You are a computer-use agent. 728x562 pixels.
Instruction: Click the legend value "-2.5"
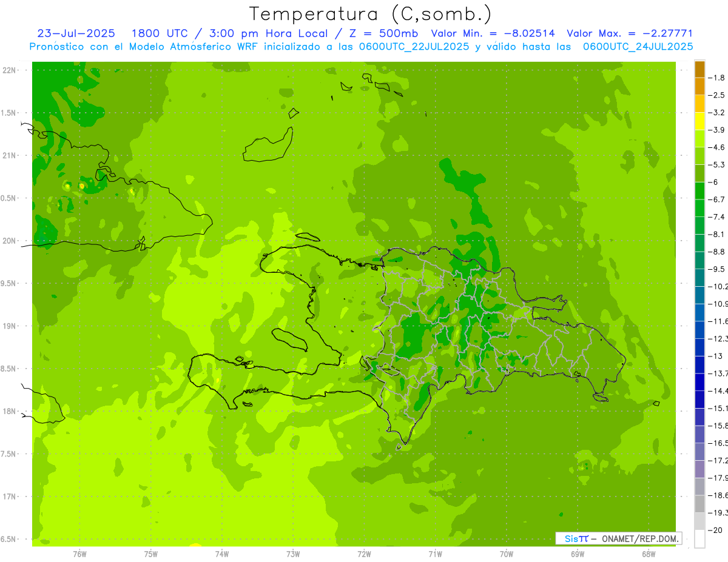(716, 95)
